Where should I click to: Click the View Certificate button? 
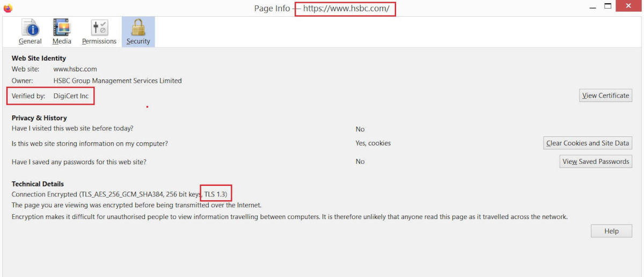point(605,96)
